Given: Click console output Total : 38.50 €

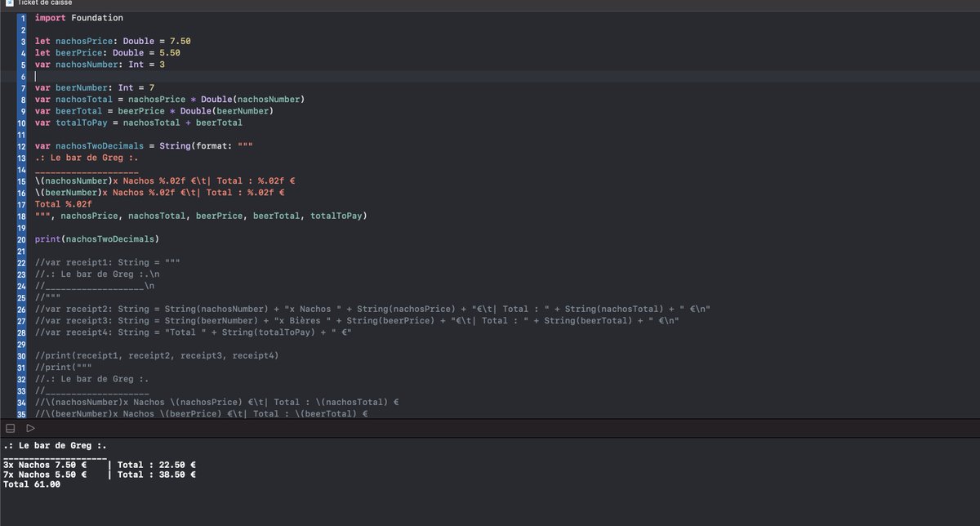Looking at the screenshot, I should [x=158, y=475].
